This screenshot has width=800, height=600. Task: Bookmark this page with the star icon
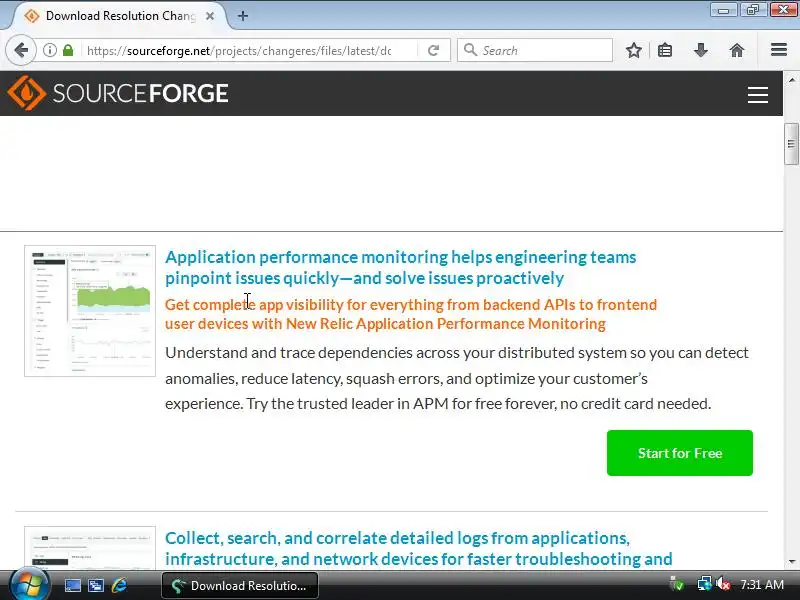tap(634, 50)
